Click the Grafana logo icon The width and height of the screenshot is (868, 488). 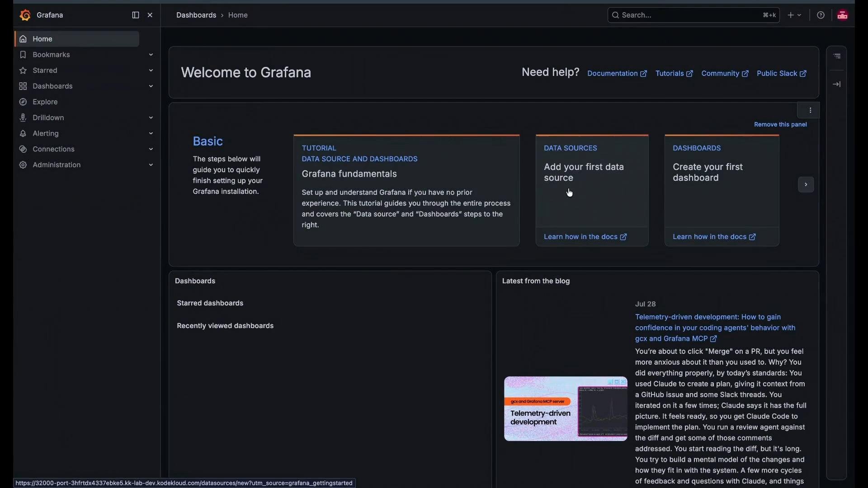(25, 15)
